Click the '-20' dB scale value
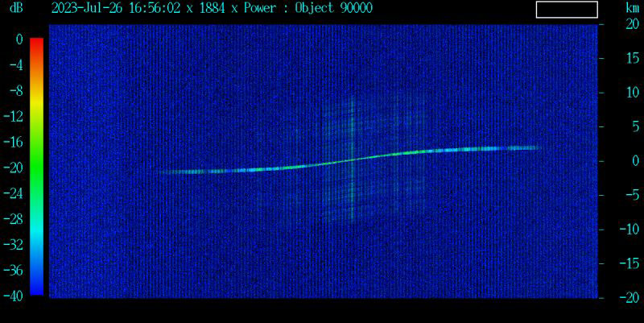This screenshot has width=644, height=323. tap(13, 168)
